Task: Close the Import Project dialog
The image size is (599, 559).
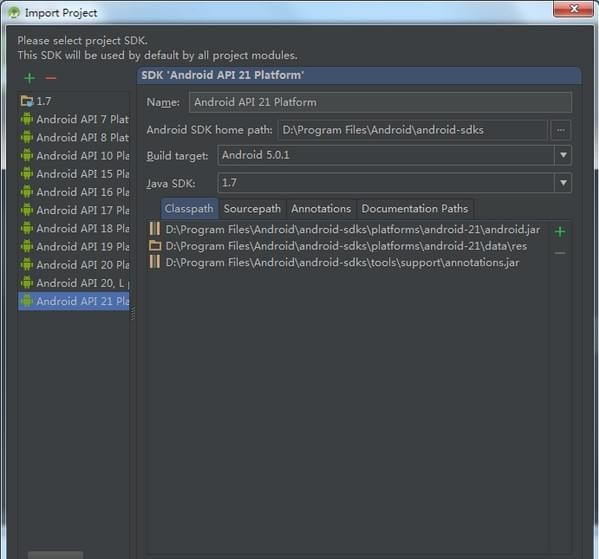Action: click(x=573, y=8)
